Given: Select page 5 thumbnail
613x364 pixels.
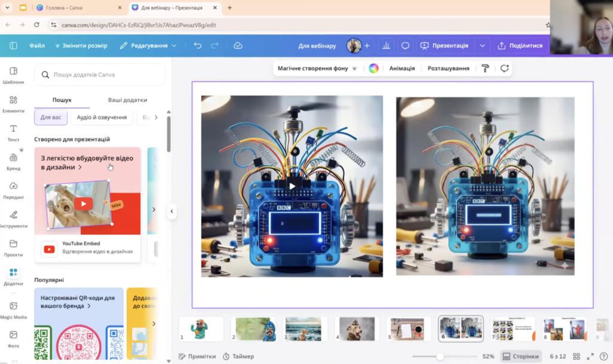Looking at the screenshot, I should [408, 329].
